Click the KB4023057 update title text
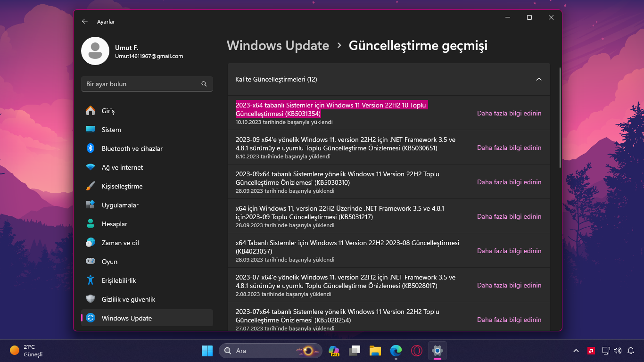This screenshot has width=644, height=362. tap(347, 247)
